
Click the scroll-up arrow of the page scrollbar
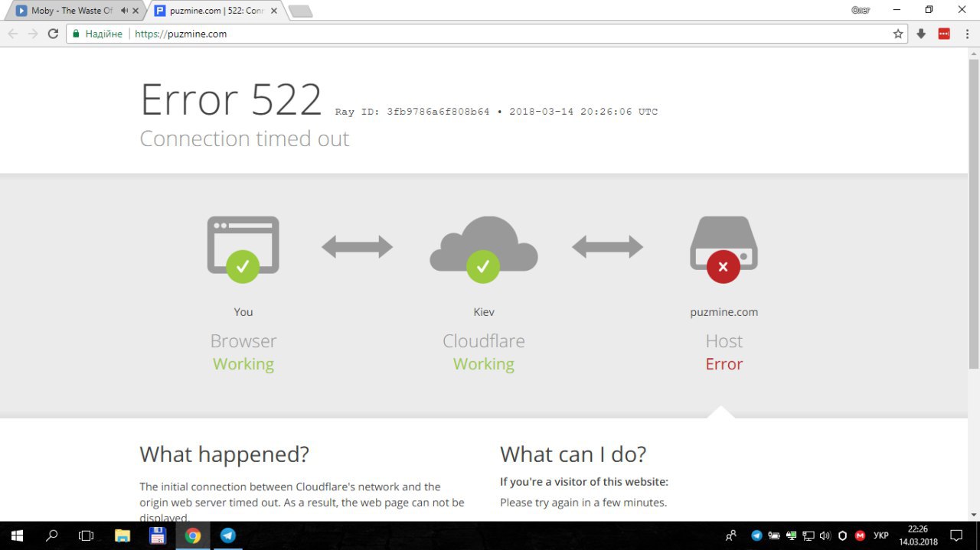[974, 53]
